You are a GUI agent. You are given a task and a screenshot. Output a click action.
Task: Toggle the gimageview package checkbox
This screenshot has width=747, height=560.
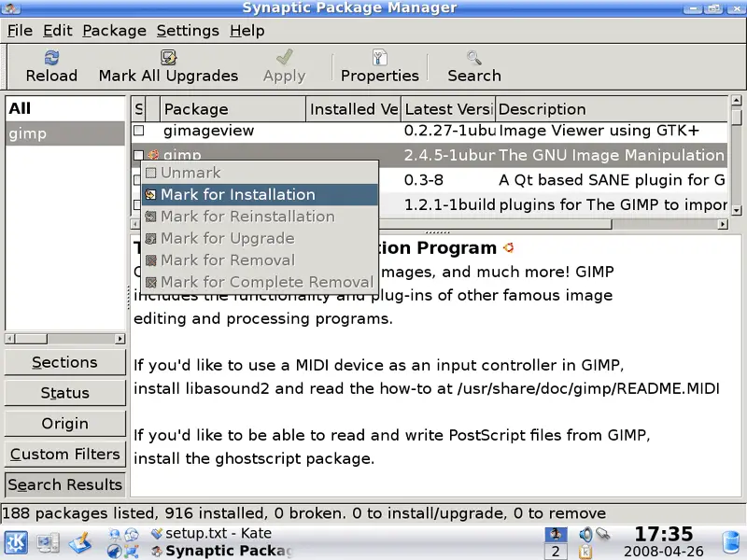click(138, 130)
